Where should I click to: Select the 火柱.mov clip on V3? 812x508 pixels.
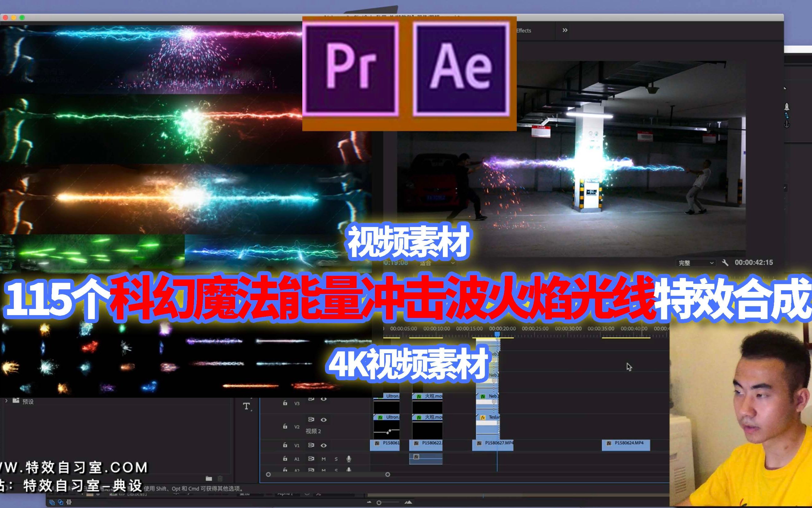click(x=427, y=403)
